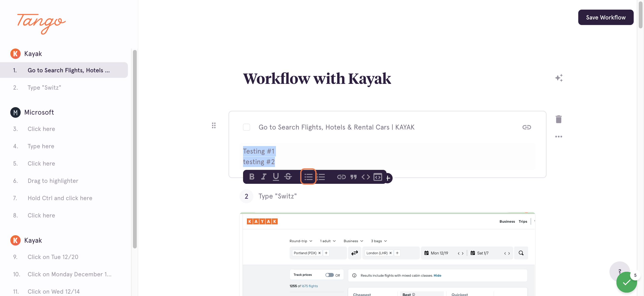Insert code block from toolbar
The image size is (644, 296).
(377, 177)
